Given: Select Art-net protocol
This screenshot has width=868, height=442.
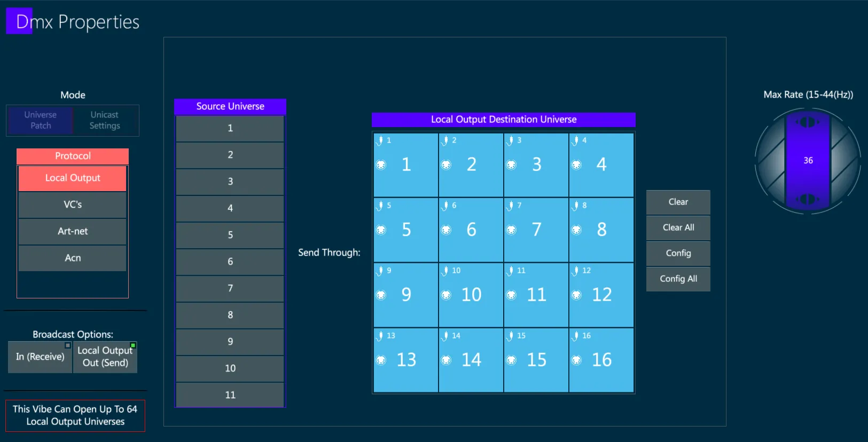Looking at the screenshot, I should coord(73,231).
